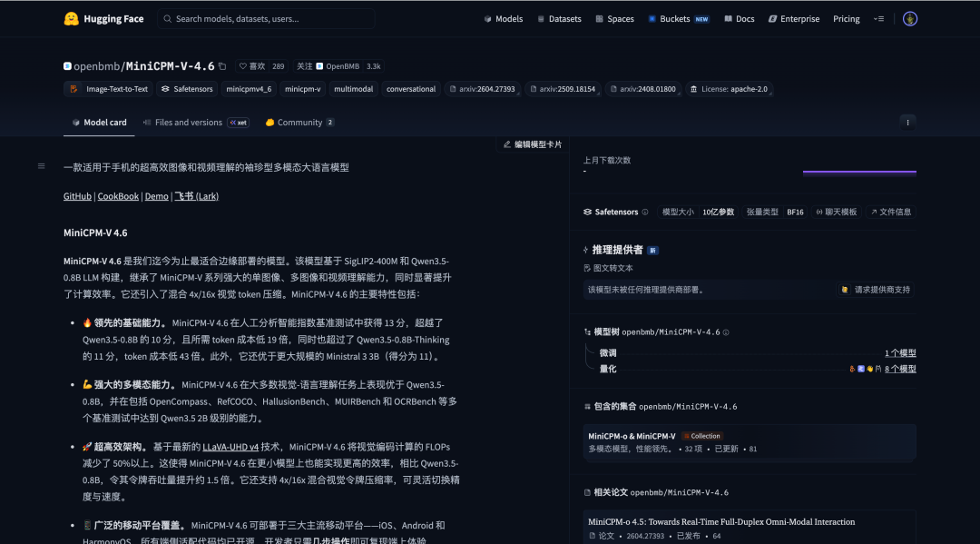Open the MiniCPM-o 4.5 paper link
Image resolution: width=980 pixels, height=544 pixels.
pyautogui.click(x=721, y=521)
